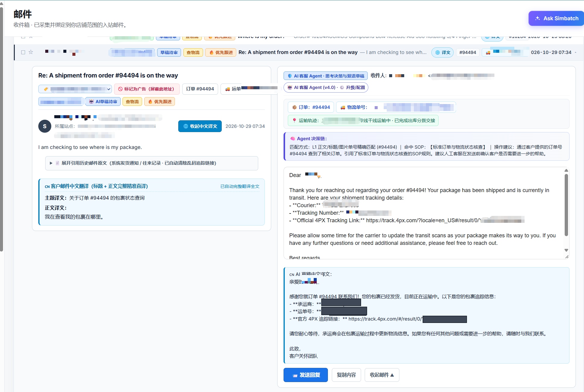The image size is (584, 392).
Task: Click the email subject Re: A shipment from order #94494
Action: point(298,52)
